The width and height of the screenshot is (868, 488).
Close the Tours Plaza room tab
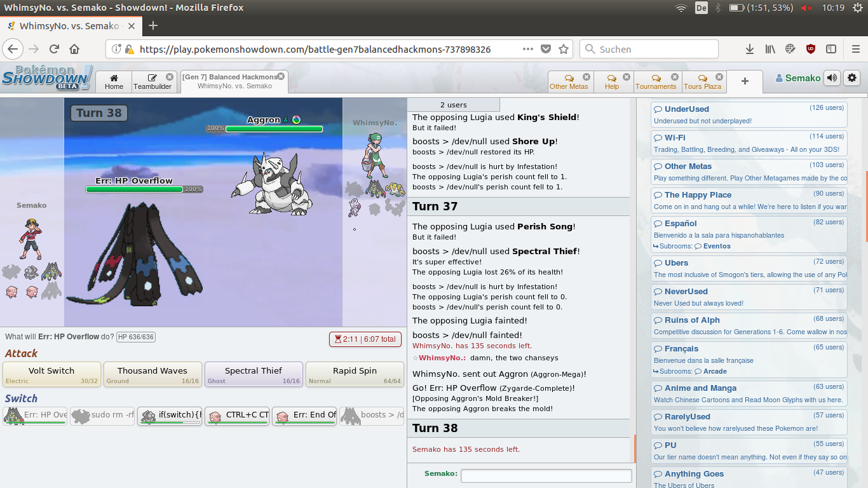coord(719,77)
